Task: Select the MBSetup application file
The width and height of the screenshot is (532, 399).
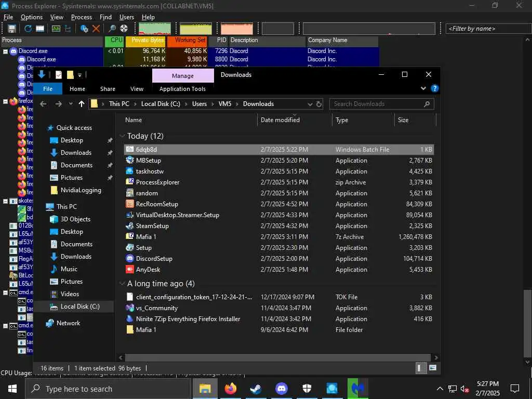Action: 279,160
